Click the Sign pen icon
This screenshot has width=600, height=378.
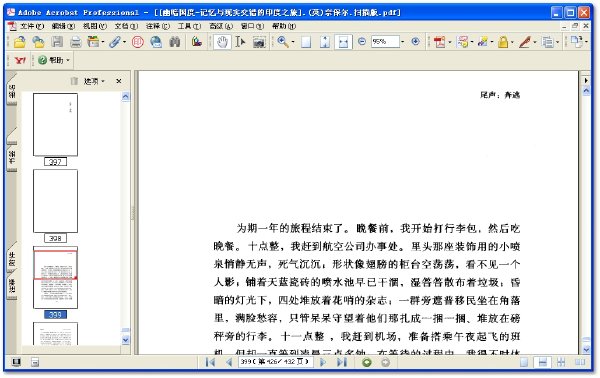525,42
